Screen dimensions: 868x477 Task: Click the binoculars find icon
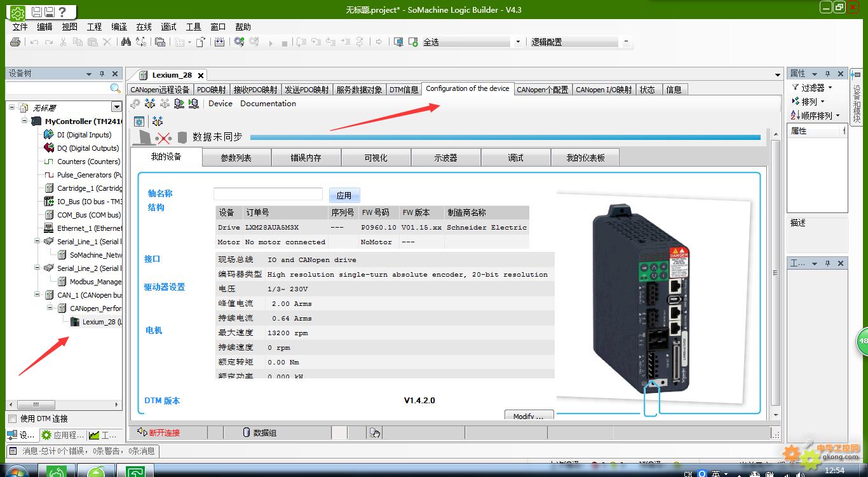[126, 42]
